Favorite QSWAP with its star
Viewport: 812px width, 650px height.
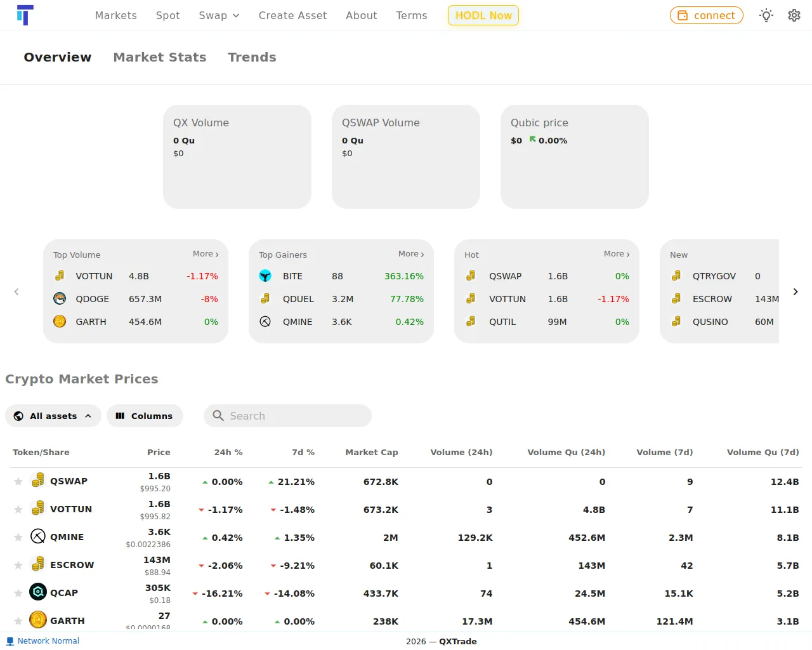click(x=18, y=482)
